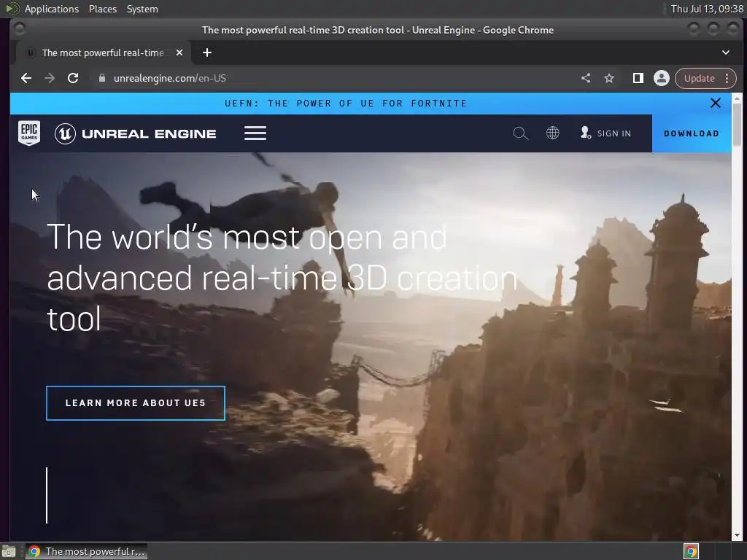
Task: Go back in Chrome
Action: (x=26, y=78)
